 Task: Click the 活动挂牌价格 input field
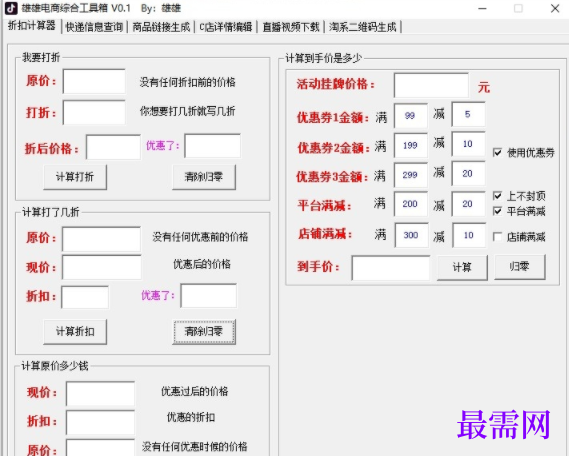pos(431,85)
